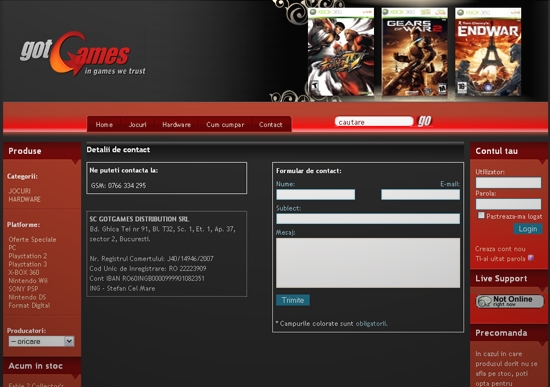Open the Gears of War 2 cover
The image size is (550, 387).
click(415, 52)
